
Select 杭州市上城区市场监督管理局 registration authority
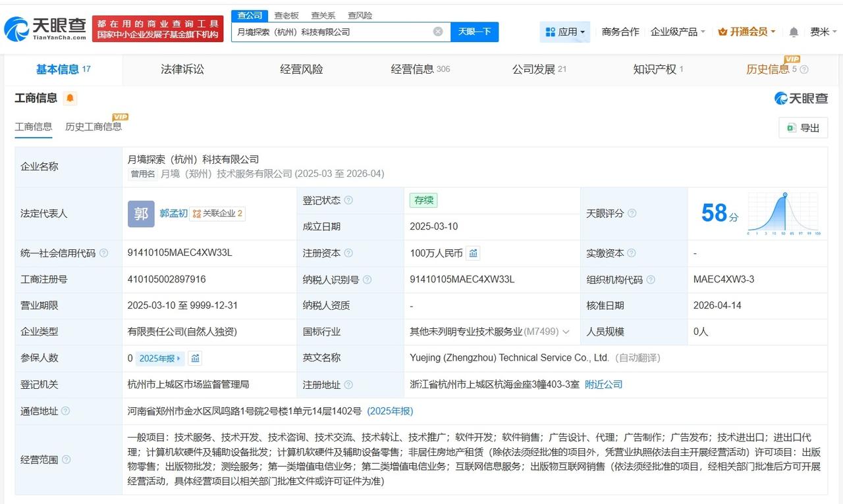point(188,384)
